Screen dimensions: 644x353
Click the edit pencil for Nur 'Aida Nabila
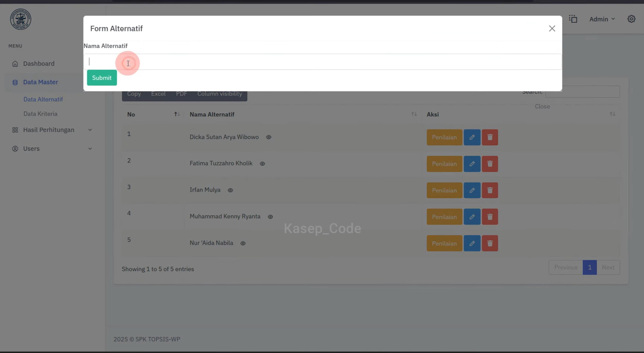click(472, 243)
